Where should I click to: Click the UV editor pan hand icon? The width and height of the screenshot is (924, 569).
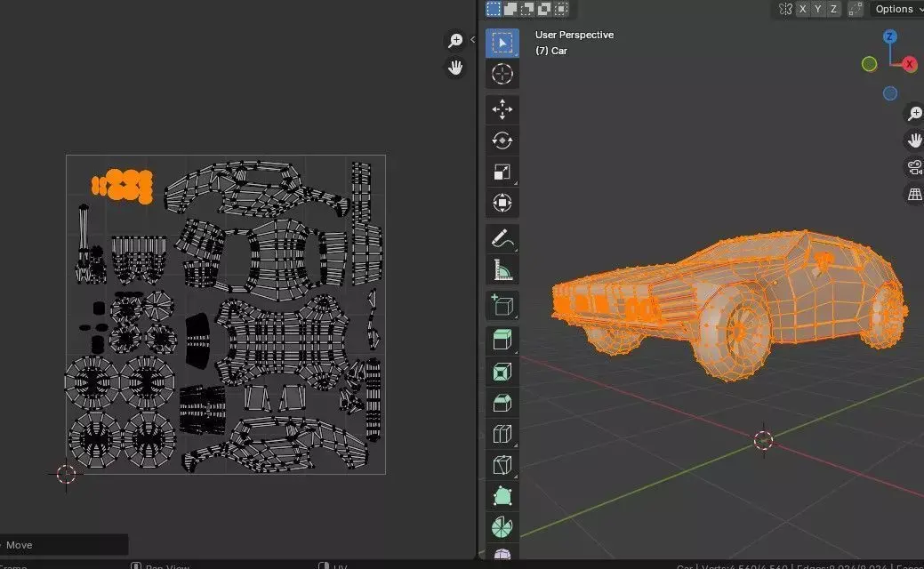[455, 68]
